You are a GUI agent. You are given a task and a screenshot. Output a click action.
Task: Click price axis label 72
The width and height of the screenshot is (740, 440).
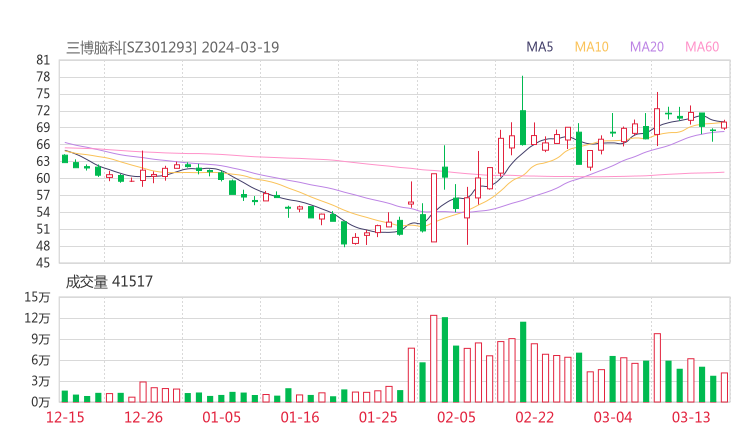click(42, 111)
